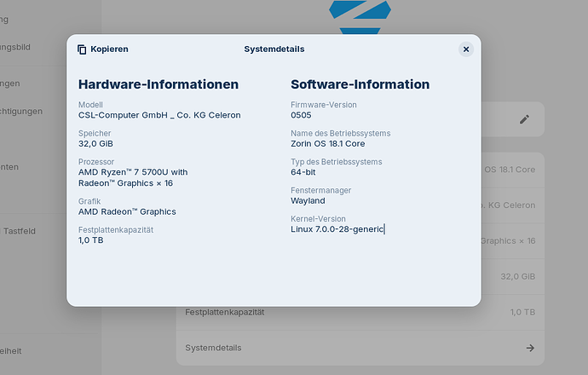Click the Software-Information heading
The width and height of the screenshot is (588, 375).
[360, 84]
